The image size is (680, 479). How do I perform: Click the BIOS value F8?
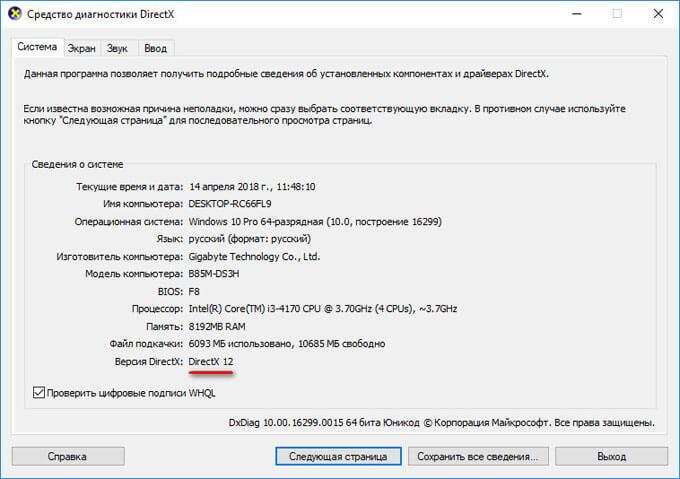point(194,292)
